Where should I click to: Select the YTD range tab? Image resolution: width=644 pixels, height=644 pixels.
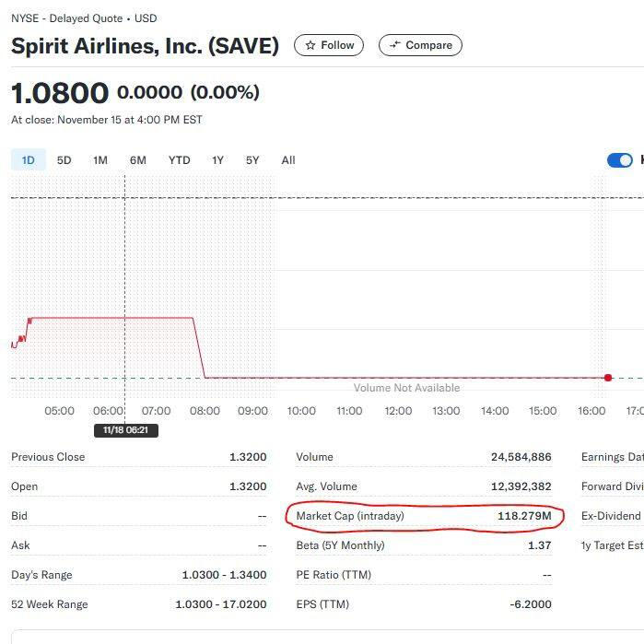click(179, 160)
